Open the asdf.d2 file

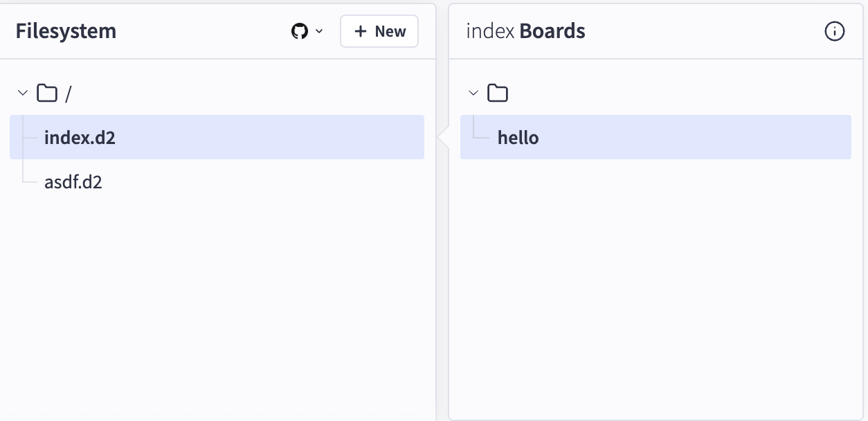[x=73, y=182]
